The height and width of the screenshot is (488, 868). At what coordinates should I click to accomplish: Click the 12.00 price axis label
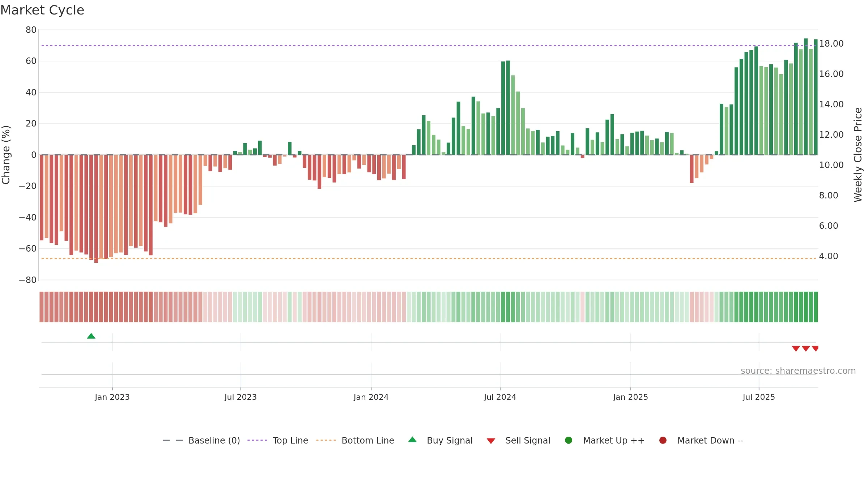831,135
